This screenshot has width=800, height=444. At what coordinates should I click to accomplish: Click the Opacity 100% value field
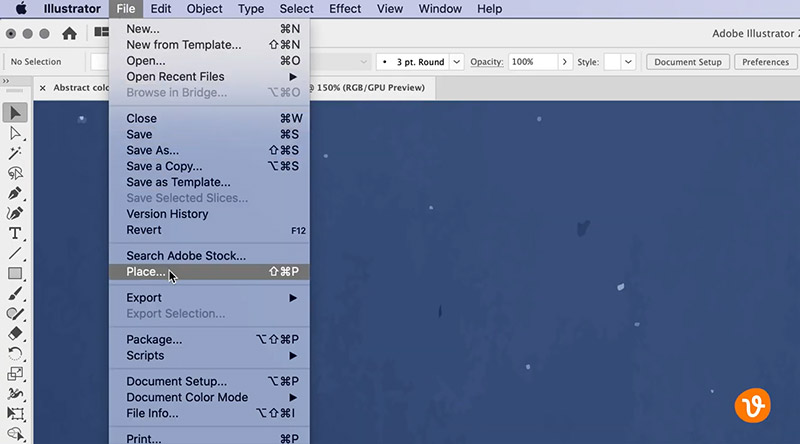(x=533, y=62)
